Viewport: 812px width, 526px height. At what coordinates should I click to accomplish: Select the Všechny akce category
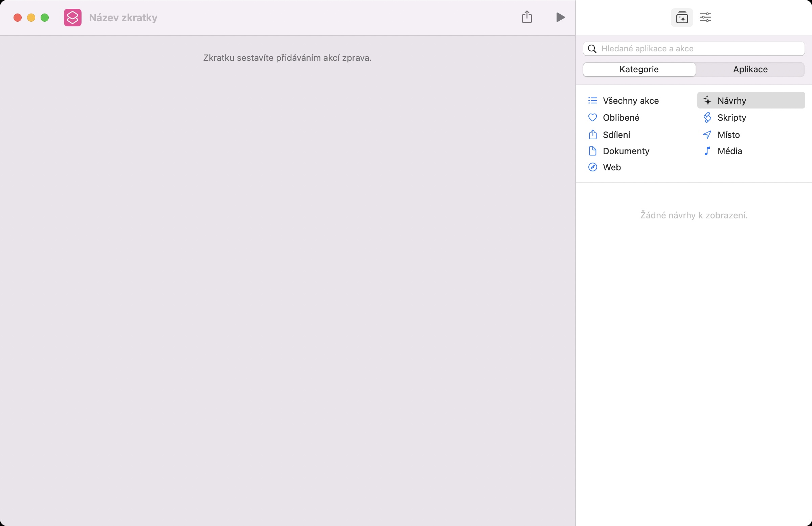(x=630, y=100)
